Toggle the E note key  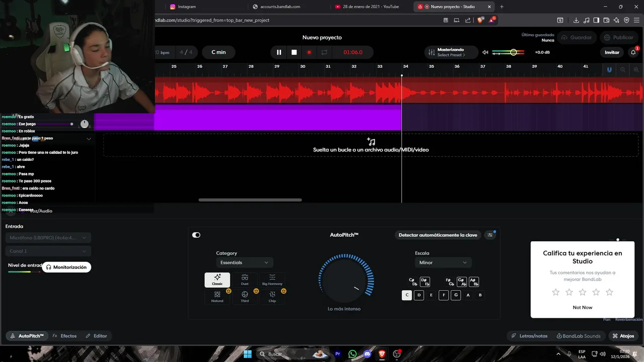coord(431,295)
